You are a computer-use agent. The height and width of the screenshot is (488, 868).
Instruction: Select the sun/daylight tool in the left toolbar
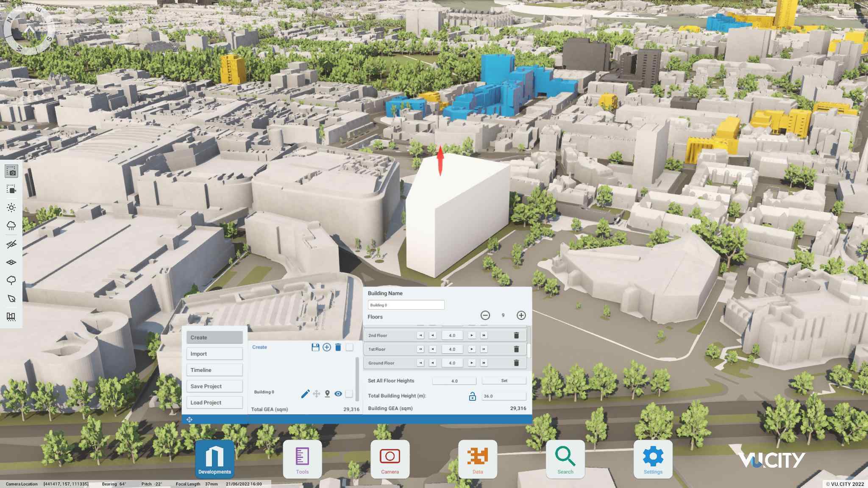(x=11, y=208)
